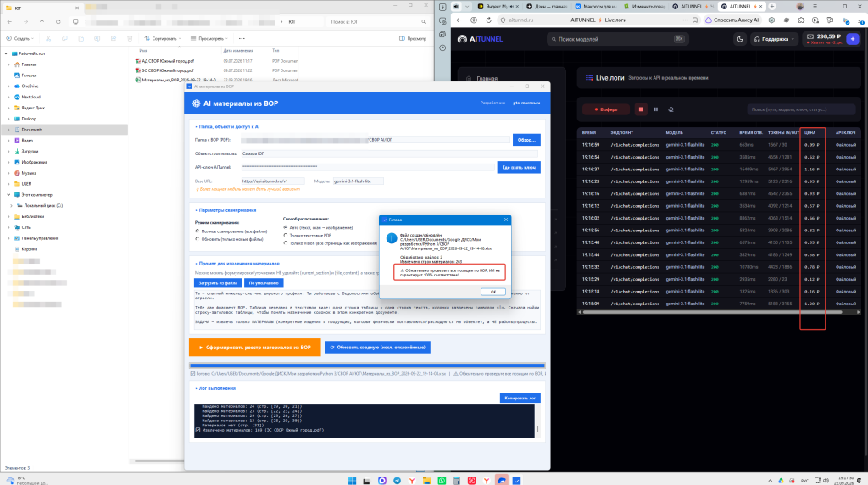This screenshot has height=485, width=868.
Task: Open Главная in the AITUNNEL sidebar
Action: [487, 79]
